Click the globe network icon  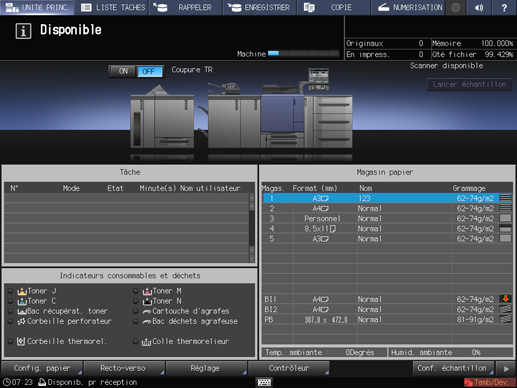pos(456,7)
